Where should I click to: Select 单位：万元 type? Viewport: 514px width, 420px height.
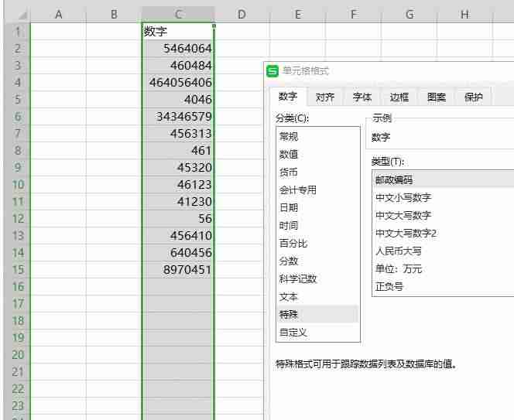pos(444,268)
